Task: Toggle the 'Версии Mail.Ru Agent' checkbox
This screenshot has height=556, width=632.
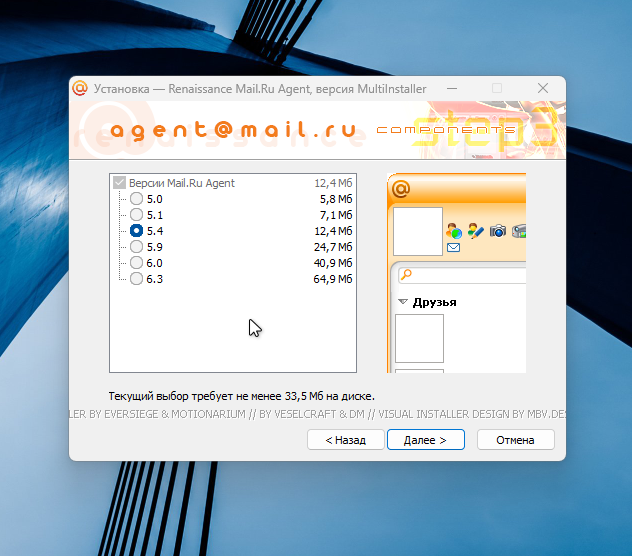Action: tap(119, 183)
